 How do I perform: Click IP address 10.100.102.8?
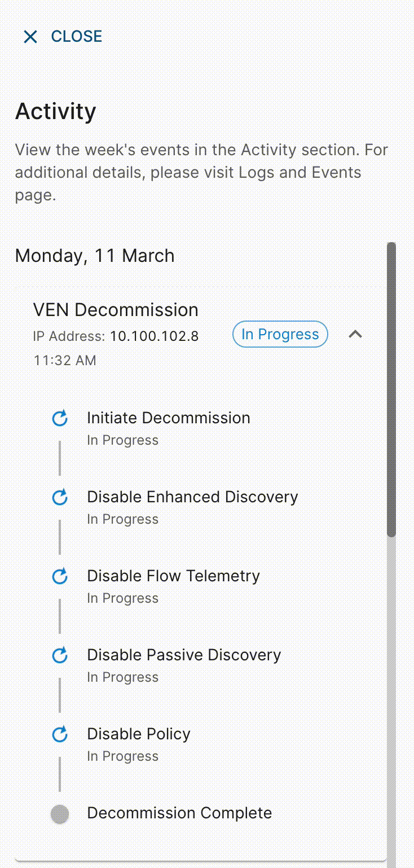tap(154, 336)
